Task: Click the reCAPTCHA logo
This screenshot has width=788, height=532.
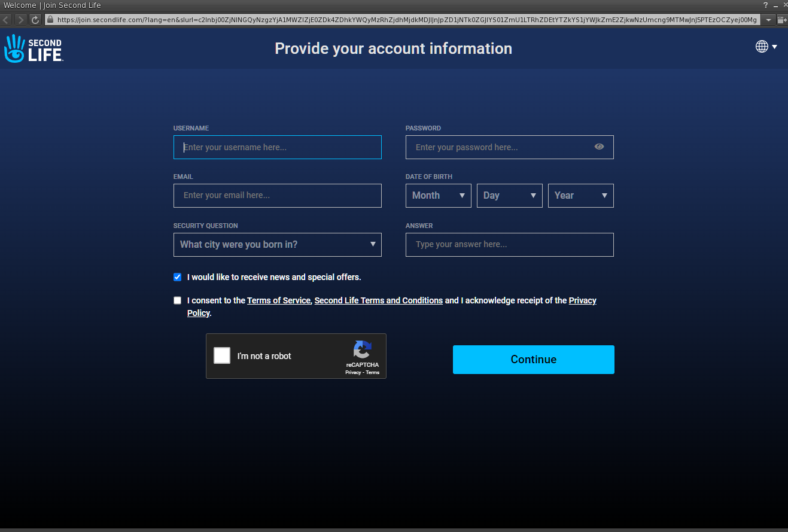Action: (x=362, y=349)
